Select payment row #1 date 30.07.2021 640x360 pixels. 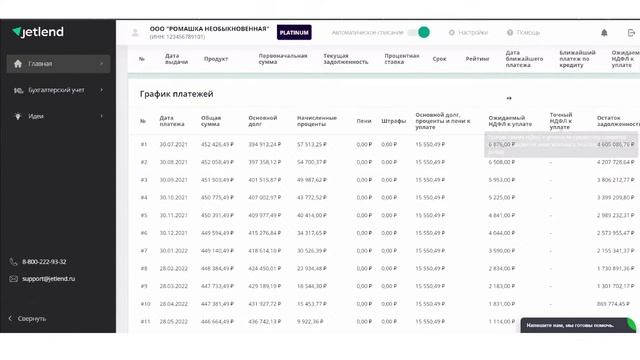(173, 144)
